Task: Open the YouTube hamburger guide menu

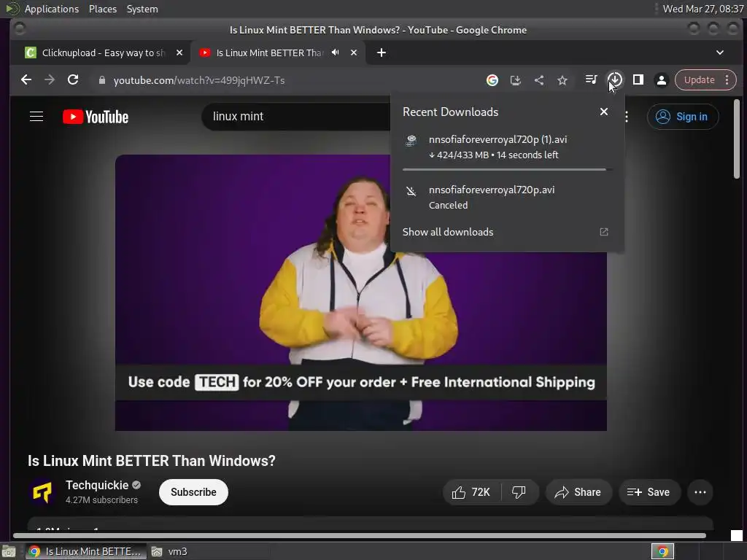Action: click(x=36, y=117)
